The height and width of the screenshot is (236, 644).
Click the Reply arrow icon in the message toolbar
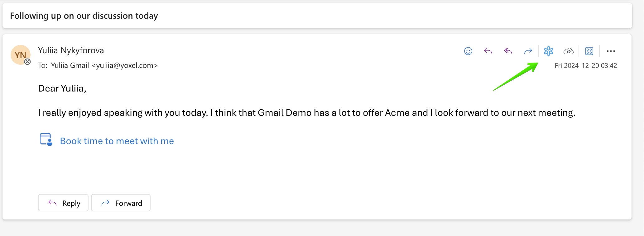488,51
